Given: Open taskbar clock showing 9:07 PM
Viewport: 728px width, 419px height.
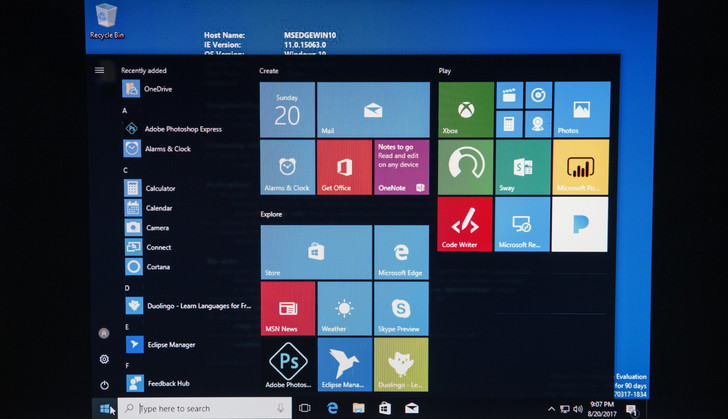Looking at the screenshot, I should click(x=604, y=408).
